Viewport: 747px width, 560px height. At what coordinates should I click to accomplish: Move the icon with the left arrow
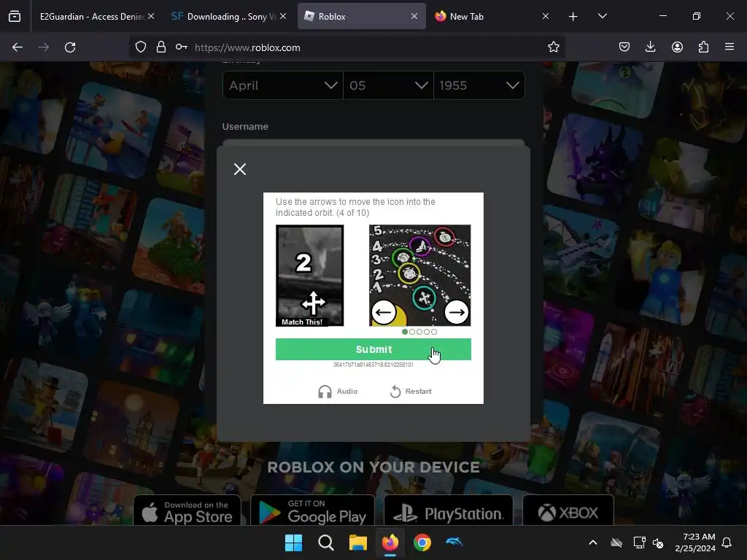[384, 312]
